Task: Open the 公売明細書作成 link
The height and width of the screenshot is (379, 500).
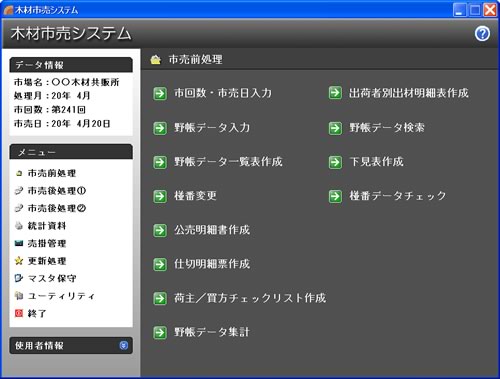Action: (212, 230)
